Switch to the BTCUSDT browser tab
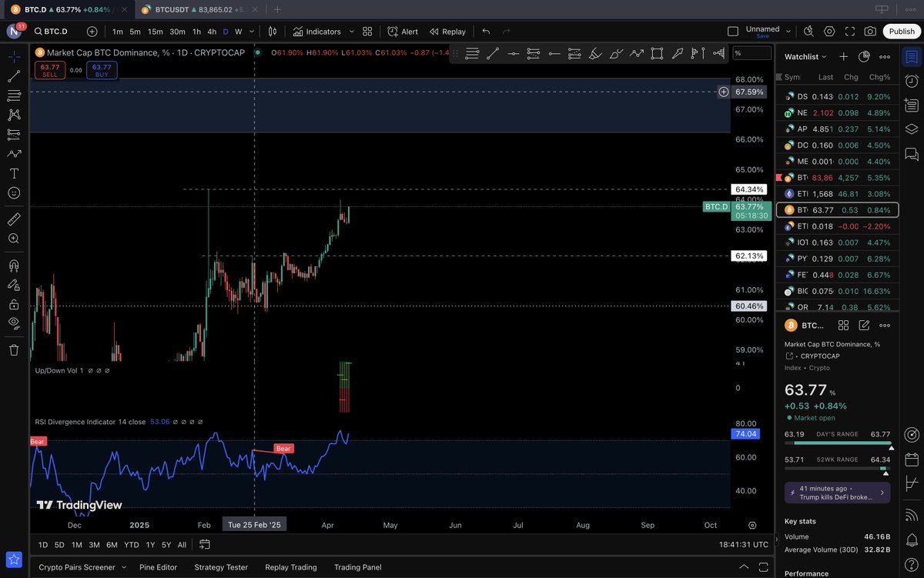 197,9
